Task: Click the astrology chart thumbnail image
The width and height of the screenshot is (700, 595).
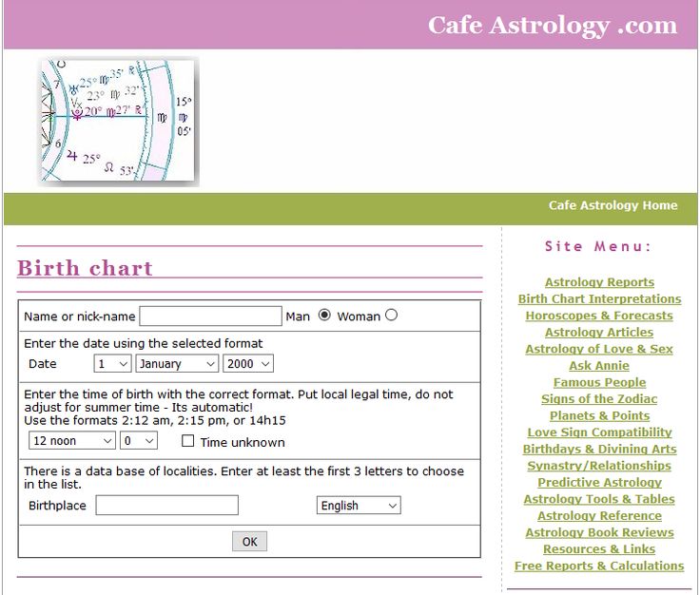Action: pos(118,121)
